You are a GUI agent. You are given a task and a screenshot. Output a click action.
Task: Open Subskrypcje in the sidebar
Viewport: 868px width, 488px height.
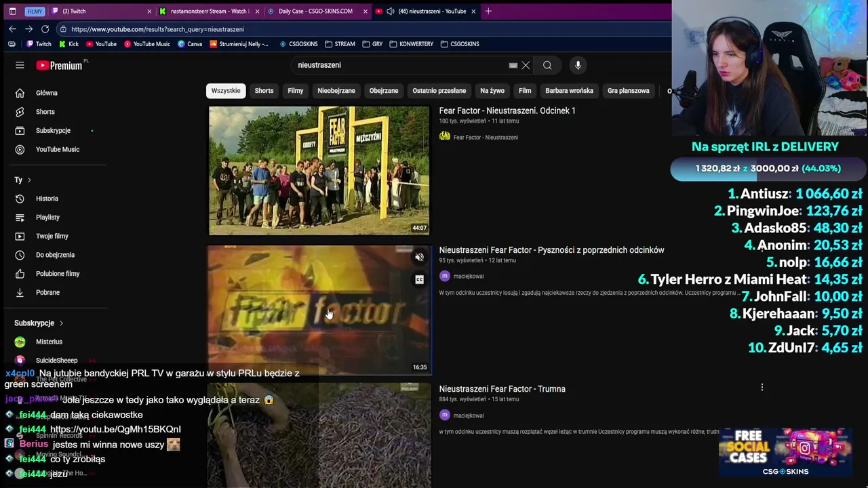pyautogui.click(x=54, y=130)
